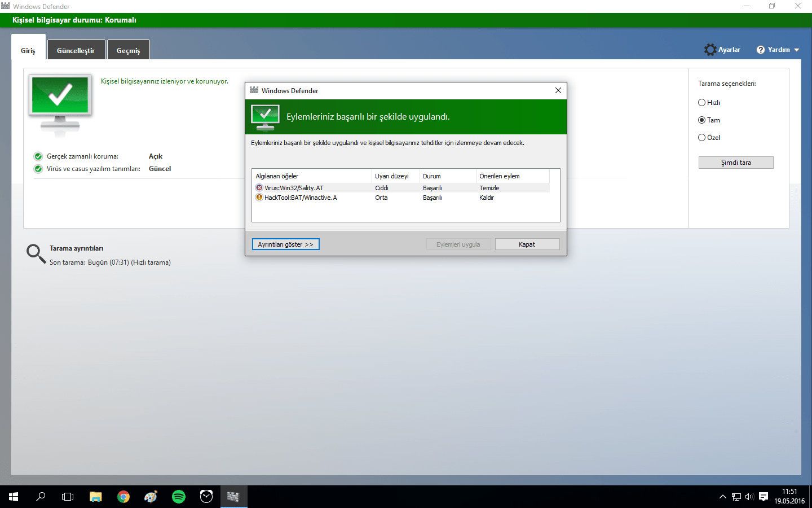Sort by Algılanan öğeler column header

312,176
